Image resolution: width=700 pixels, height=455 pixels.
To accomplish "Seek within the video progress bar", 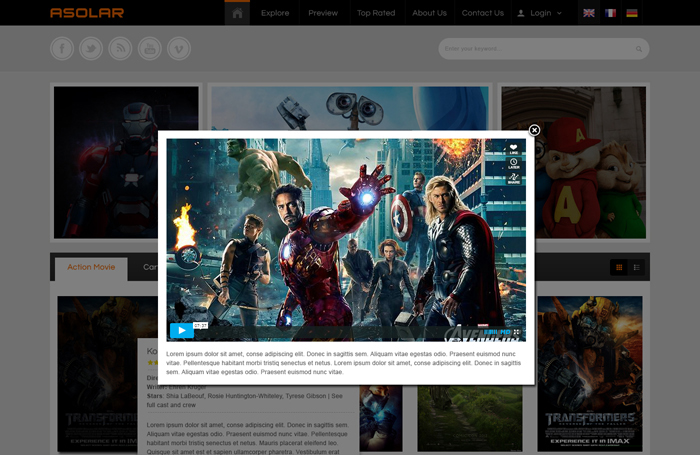I will (x=338, y=331).
